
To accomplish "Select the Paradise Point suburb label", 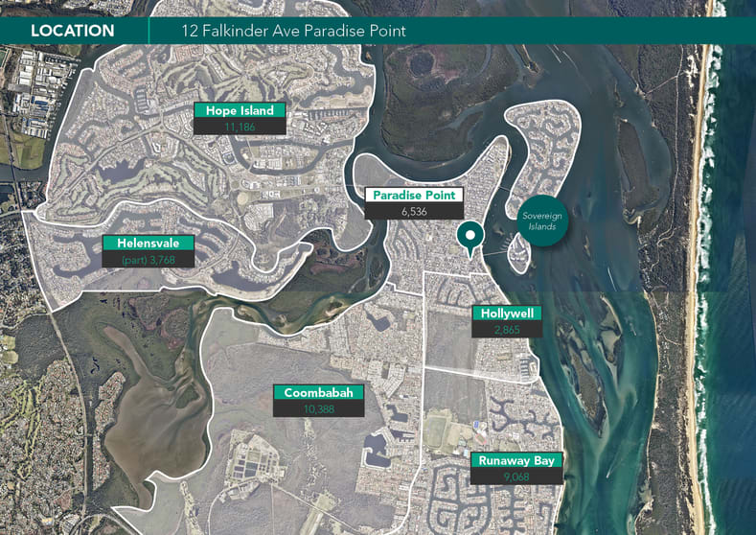I will click(414, 195).
